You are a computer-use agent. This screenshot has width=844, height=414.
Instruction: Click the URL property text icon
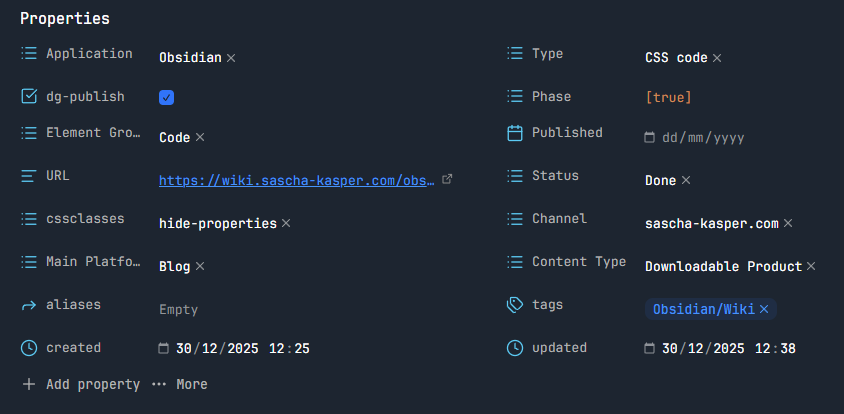pos(29,176)
